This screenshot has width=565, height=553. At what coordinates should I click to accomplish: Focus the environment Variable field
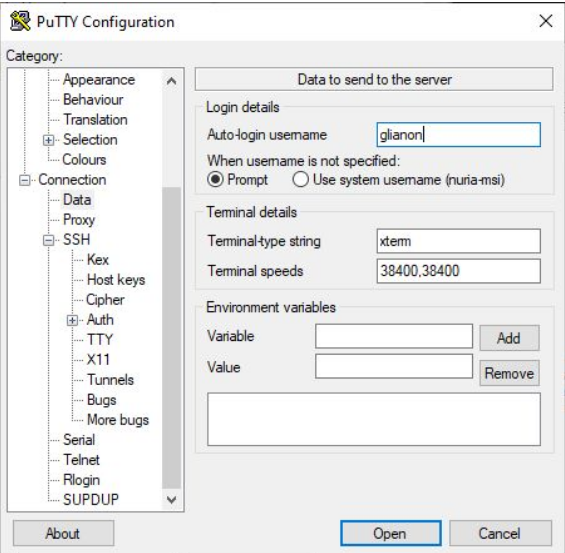[394, 336]
